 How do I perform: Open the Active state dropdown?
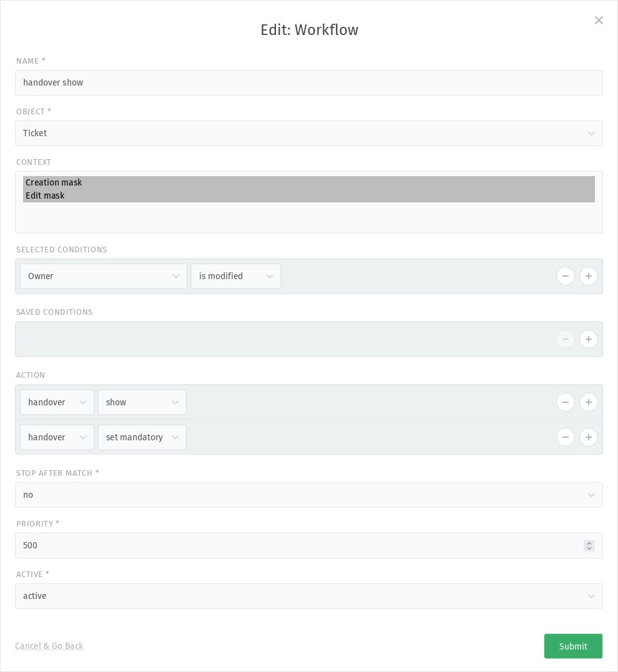[309, 596]
